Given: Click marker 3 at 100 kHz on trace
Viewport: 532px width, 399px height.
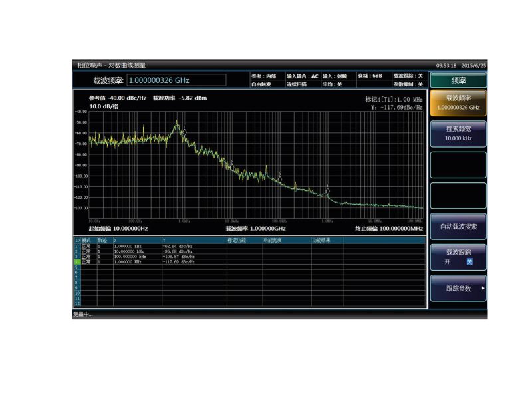Looking at the screenshot, I should tap(280, 178).
